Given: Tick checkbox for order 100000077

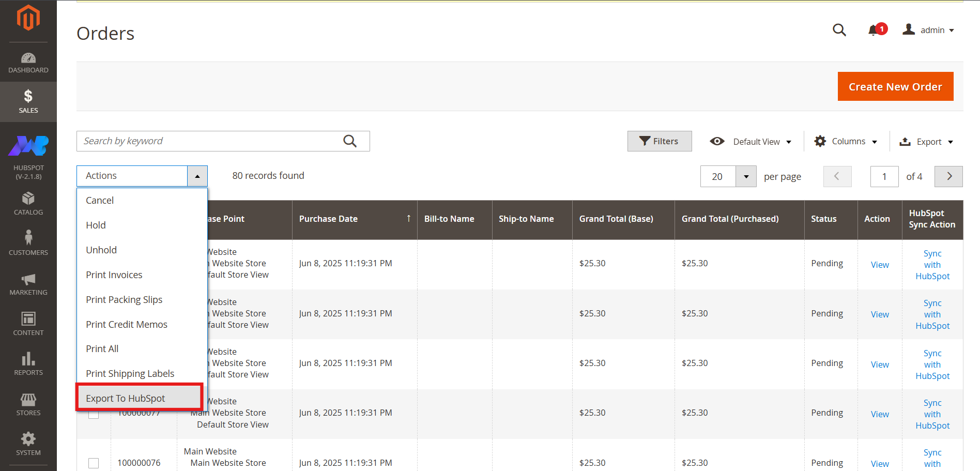Looking at the screenshot, I should [x=94, y=414].
